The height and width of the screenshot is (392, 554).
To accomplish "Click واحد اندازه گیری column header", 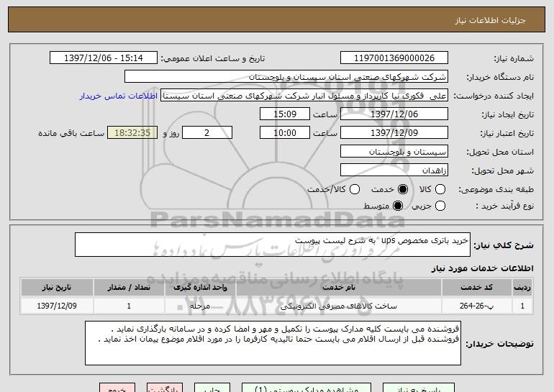I will 200,288.
